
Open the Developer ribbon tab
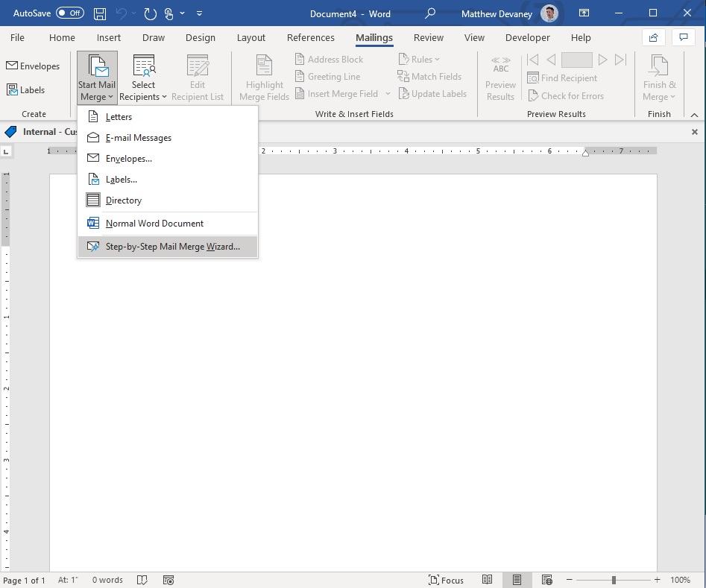527,38
